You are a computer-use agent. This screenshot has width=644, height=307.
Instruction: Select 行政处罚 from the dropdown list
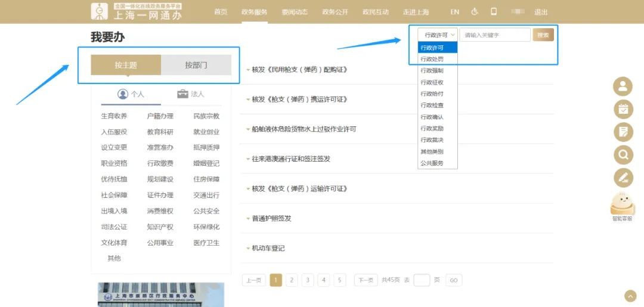click(432, 59)
